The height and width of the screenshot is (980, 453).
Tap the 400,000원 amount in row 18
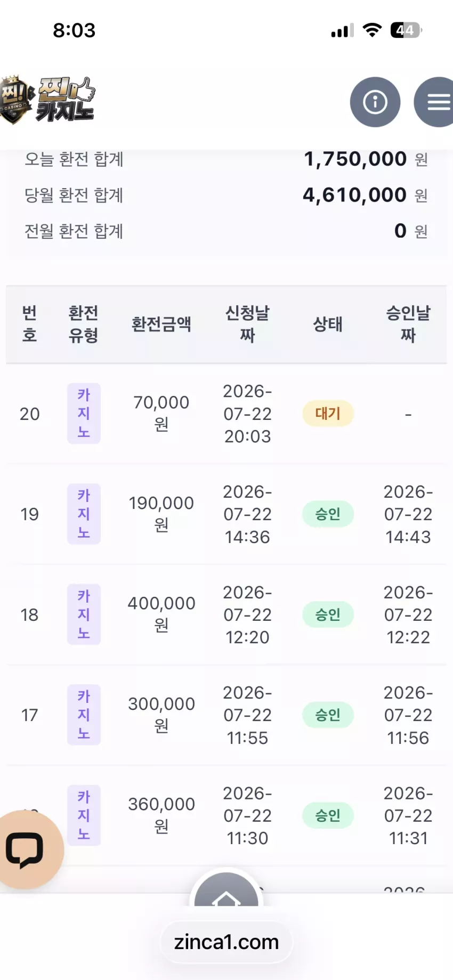[161, 614]
